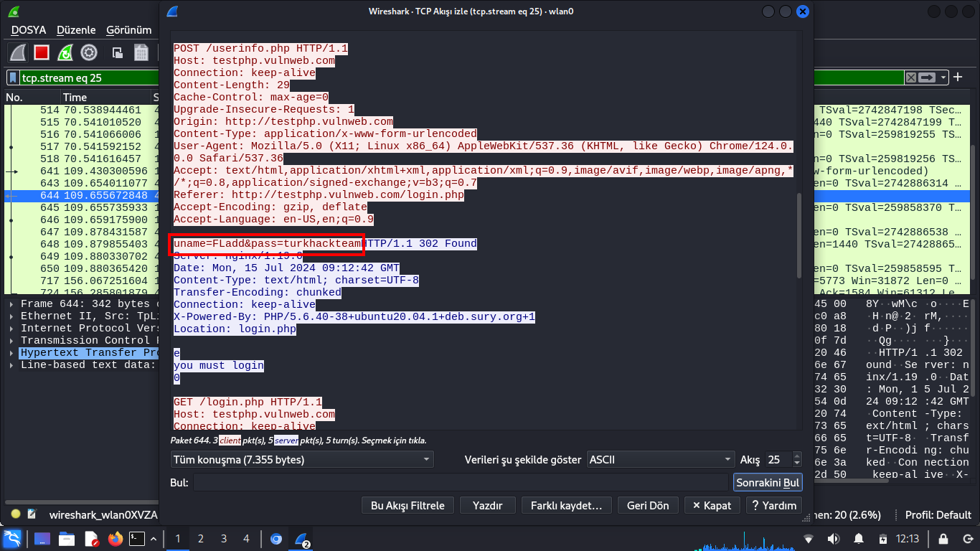Open the conversation selector 'Tüm konuşma (7.355 bytes)'
This screenshot has width=980, height=551.
[x=302, y=459]
